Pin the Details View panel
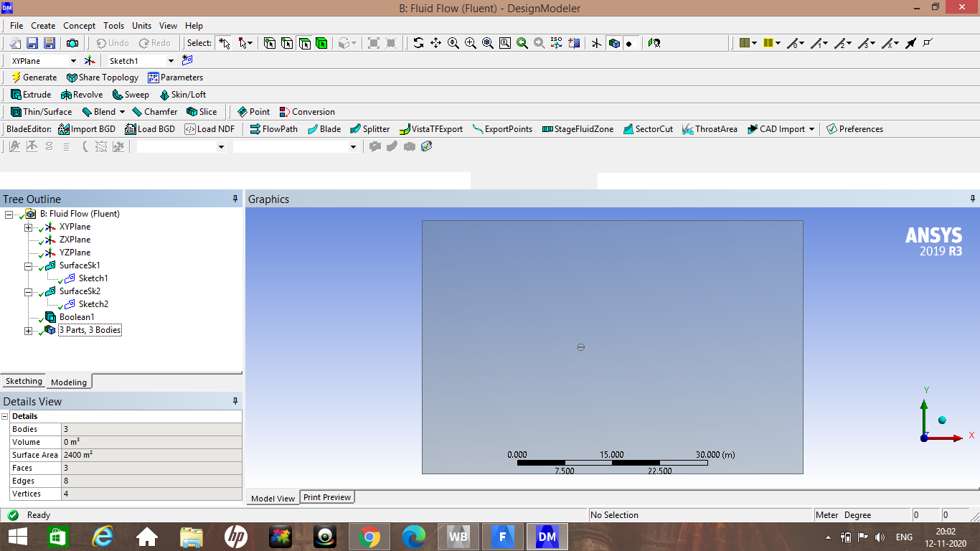 click(235, 401)
